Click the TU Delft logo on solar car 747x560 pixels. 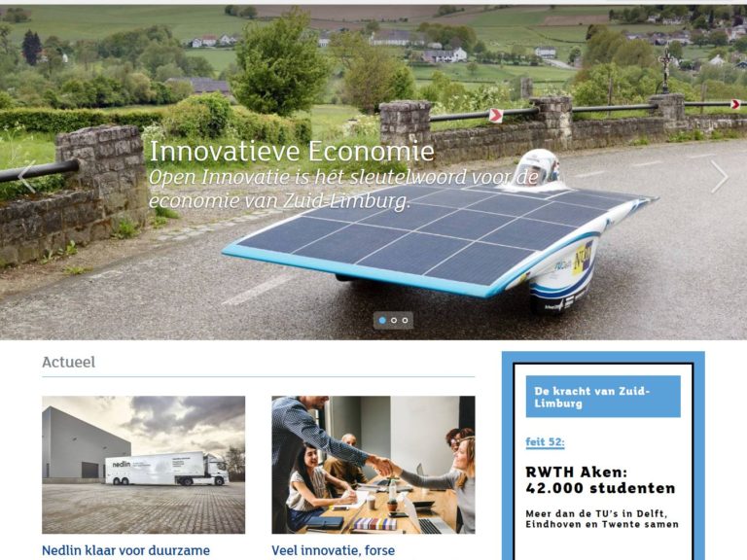(x=562, y=265)
